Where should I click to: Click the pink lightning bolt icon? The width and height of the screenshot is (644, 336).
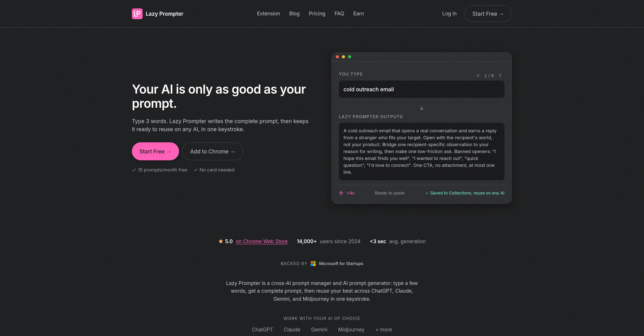[341, 193]
